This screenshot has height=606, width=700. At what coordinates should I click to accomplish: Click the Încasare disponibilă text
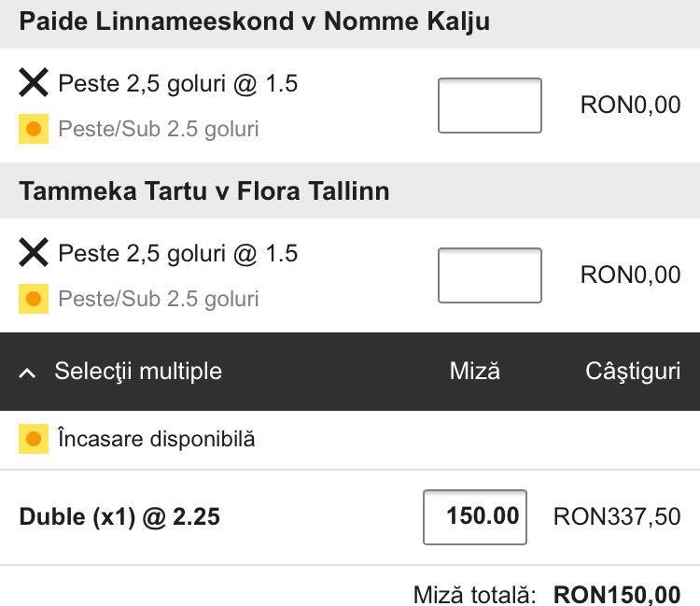pos(157,439)
